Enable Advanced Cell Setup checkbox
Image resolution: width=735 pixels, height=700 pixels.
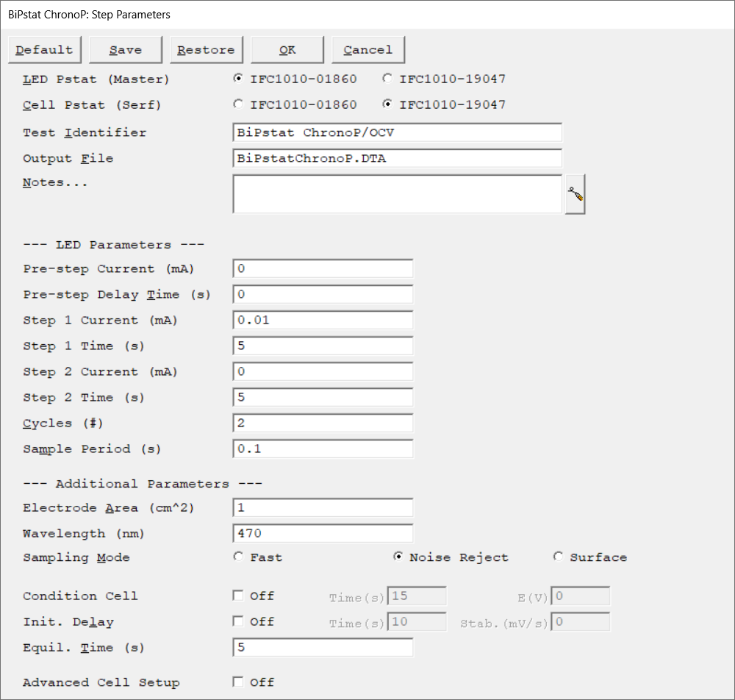click(x=238, y=682)
